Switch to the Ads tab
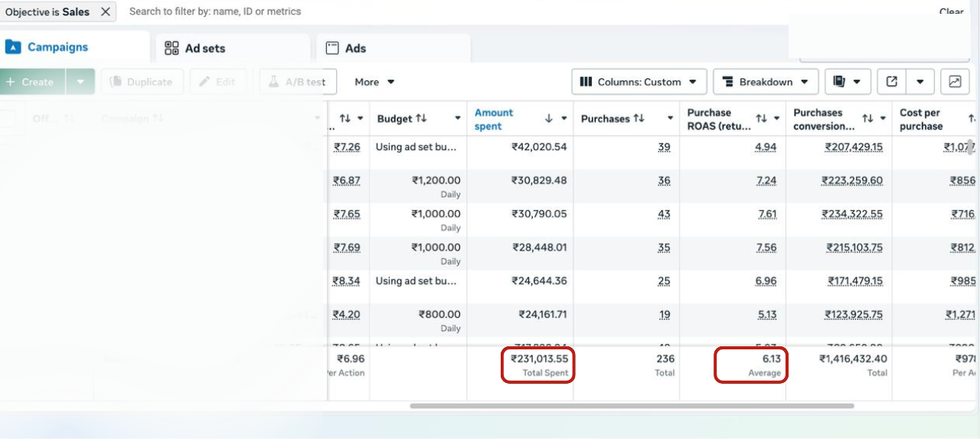 tap(346, 48)
